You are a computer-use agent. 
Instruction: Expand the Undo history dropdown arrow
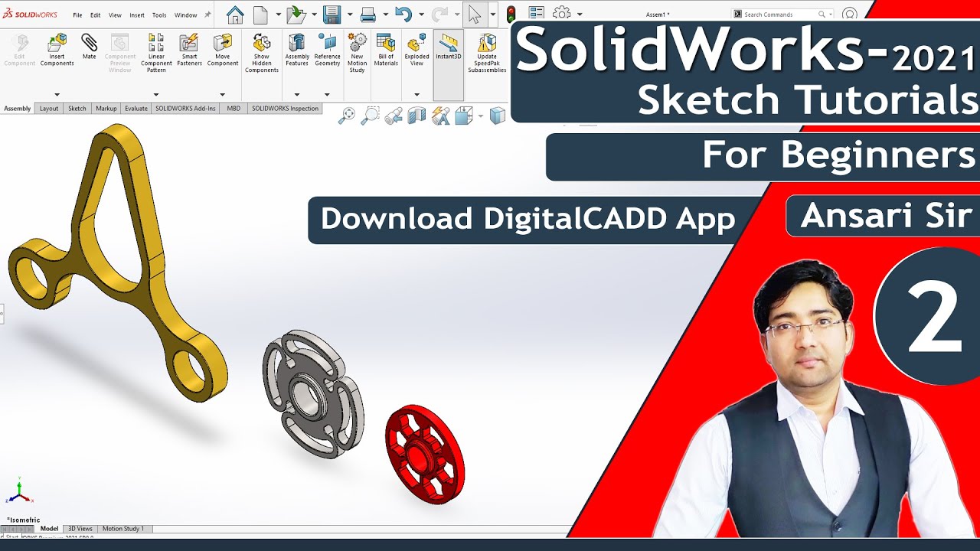point(421,15)
